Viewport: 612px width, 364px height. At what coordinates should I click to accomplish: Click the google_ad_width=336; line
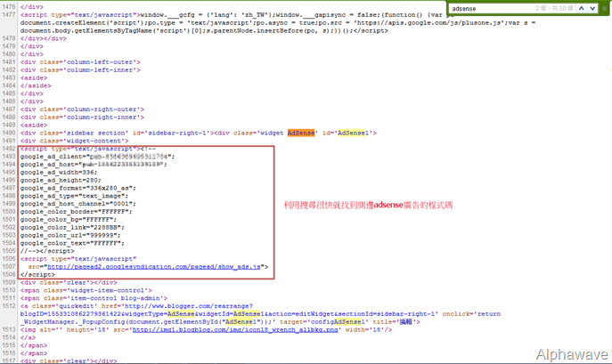(59, 173)
